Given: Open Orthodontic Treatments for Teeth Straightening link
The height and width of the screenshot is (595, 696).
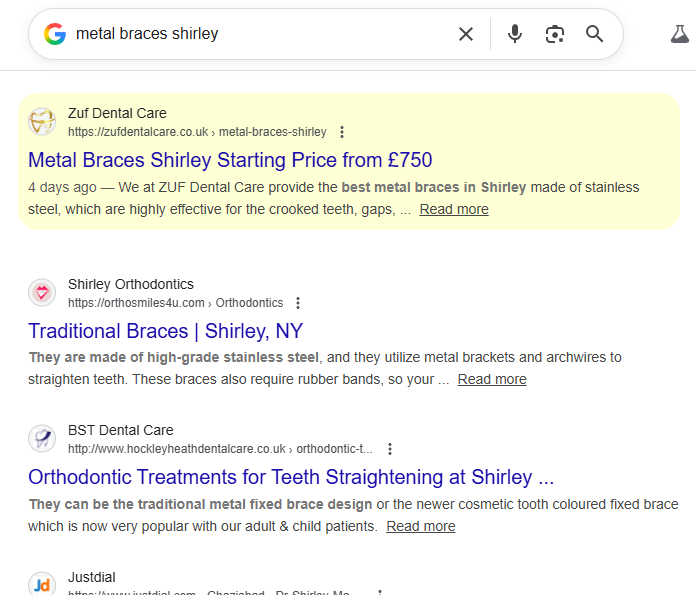Looking at the screenshot, I should coord(290,477).
